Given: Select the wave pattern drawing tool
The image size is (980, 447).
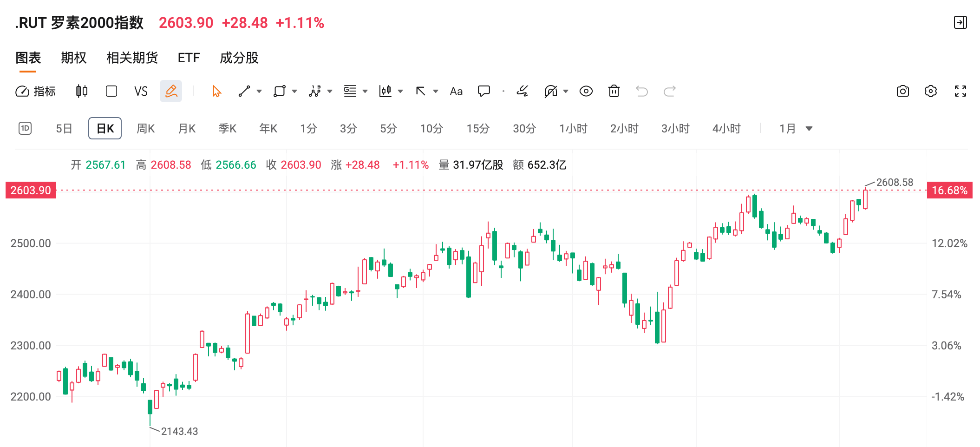Looking at the screenshot, I should [x=315, y=91].
